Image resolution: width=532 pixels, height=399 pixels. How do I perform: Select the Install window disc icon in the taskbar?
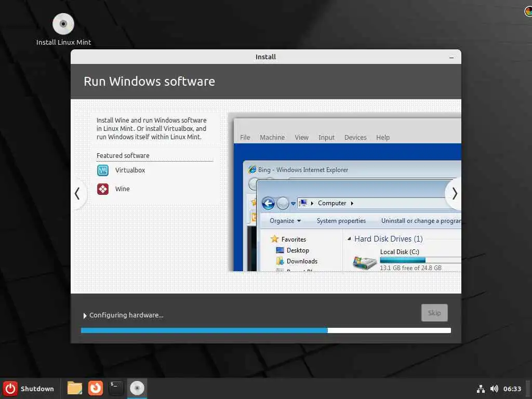click(x=137, y=388)
